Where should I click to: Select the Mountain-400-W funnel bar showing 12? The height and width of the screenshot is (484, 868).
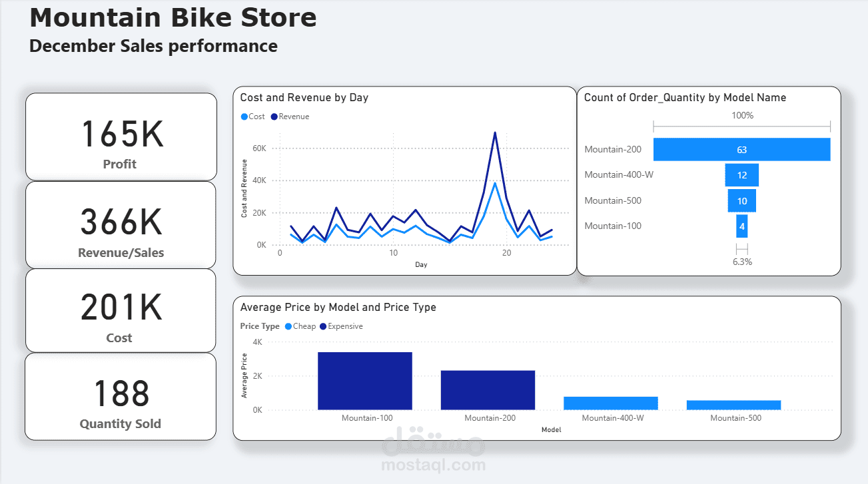tap(741, 175)
